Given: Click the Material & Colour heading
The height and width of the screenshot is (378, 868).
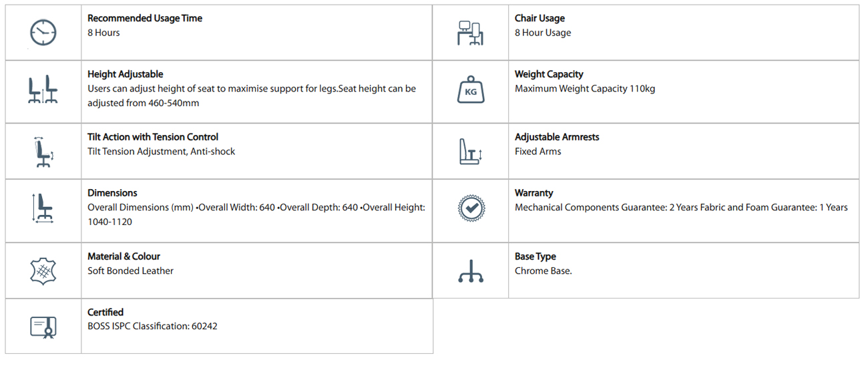Looking at the screenshot, I should coord(124,256).
